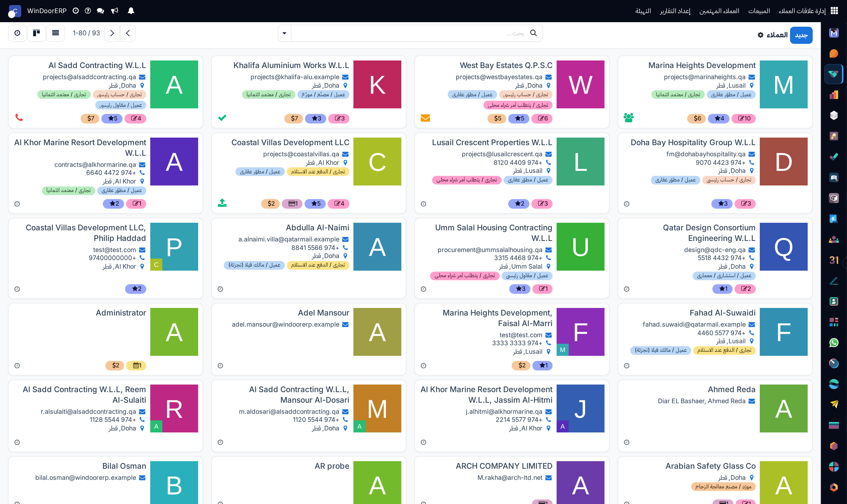847x504 pixels.
Task: Open WhatsApp app in sidebar
Action: pos(834,343)
